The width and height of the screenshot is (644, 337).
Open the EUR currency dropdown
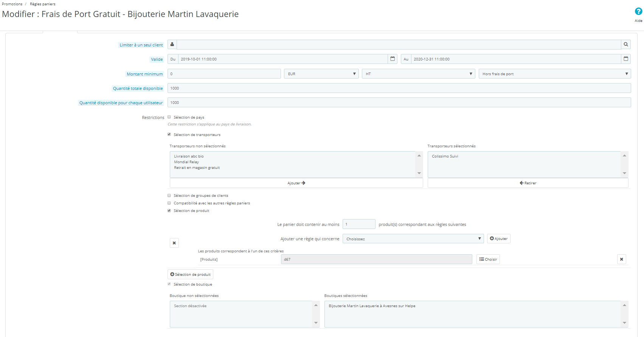coord(321,74)
